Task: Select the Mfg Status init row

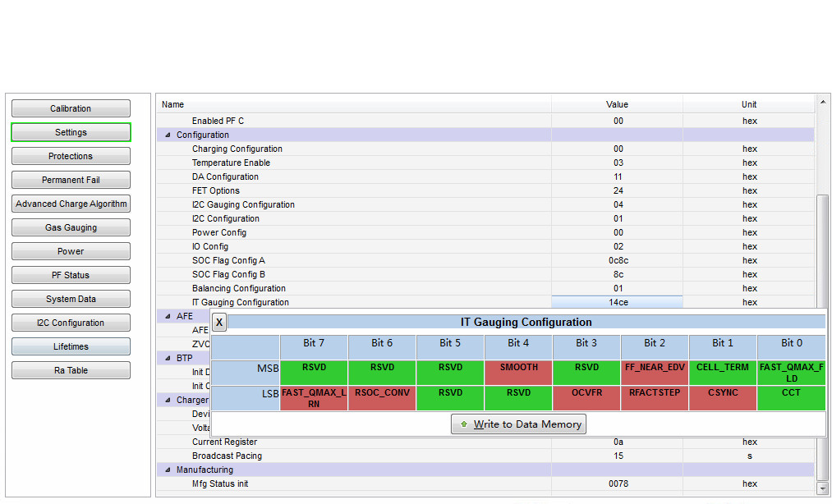Action: click(485, 483)
